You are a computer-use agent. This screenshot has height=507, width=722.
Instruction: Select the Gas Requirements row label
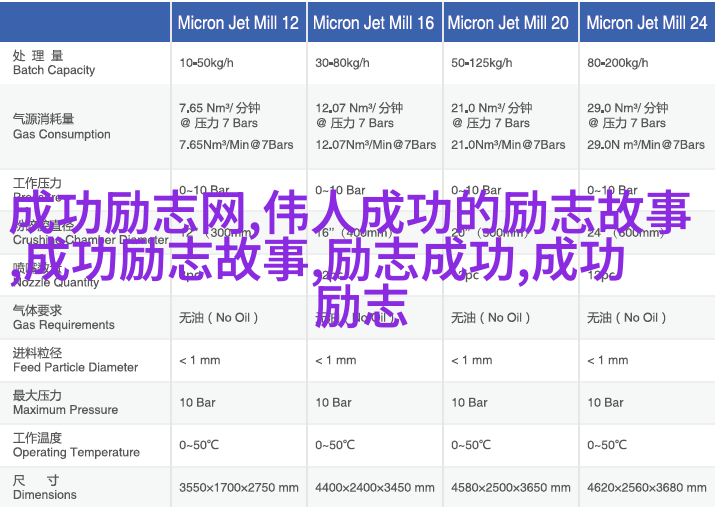[64, 318]
